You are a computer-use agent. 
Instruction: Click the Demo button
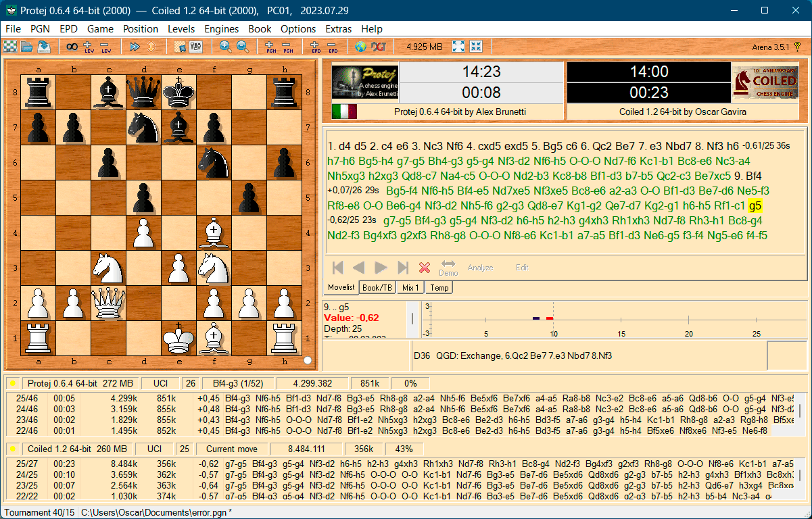tap(448, 268)
